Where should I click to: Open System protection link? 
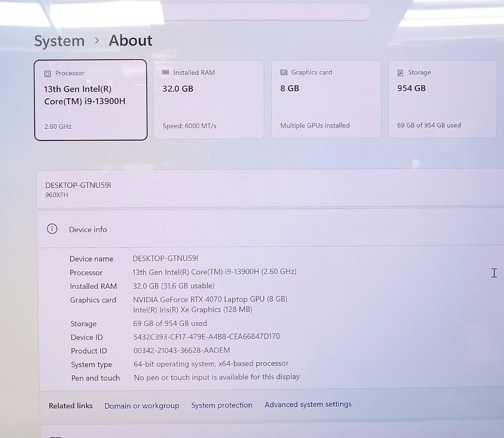coord(222,405)
